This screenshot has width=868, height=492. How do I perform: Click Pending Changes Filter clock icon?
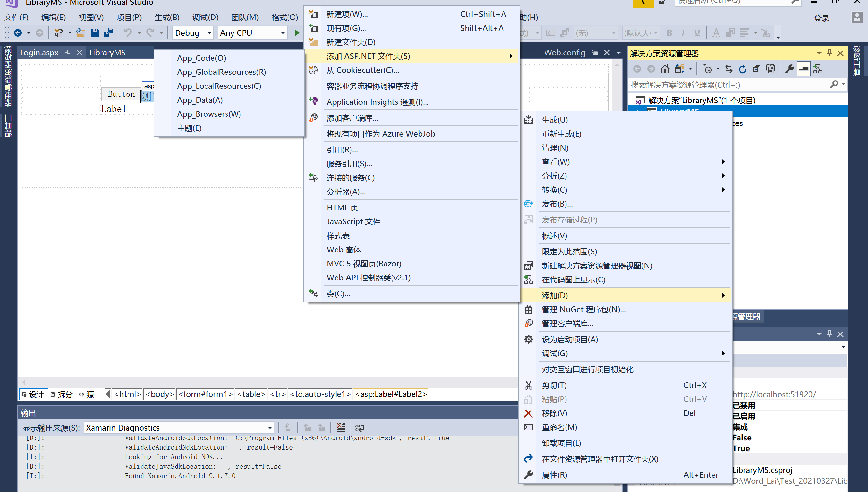(x=708, y=69)
